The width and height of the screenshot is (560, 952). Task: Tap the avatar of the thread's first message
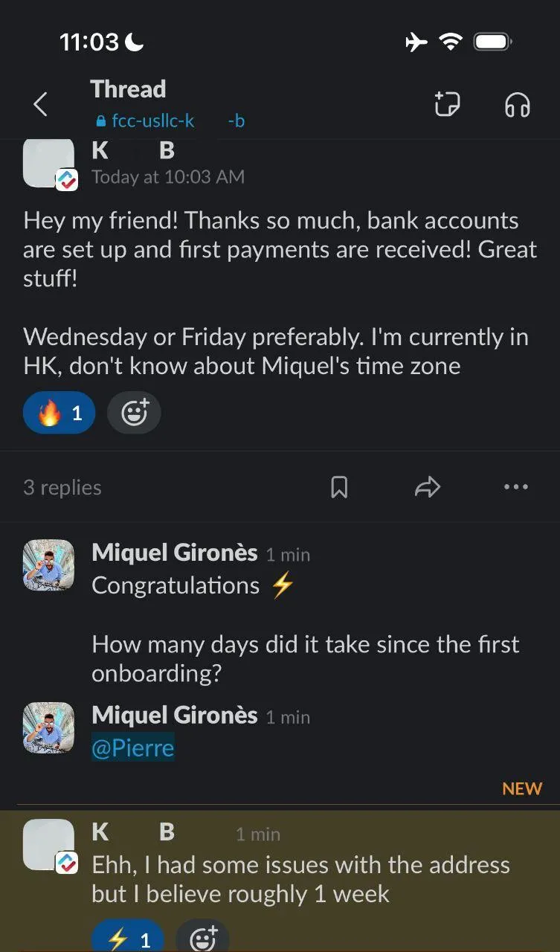click(x=49, y=163)
